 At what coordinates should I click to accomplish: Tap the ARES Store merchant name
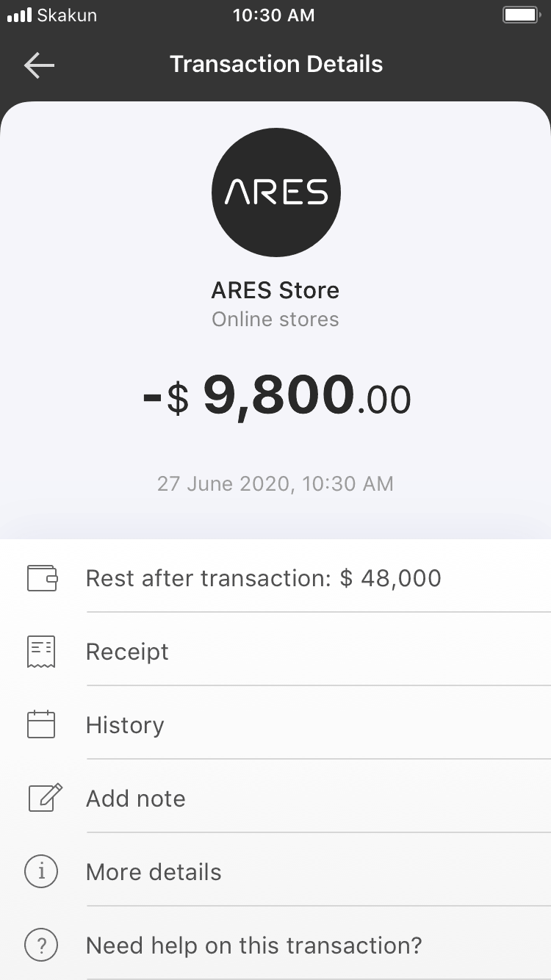click(275, 290)
